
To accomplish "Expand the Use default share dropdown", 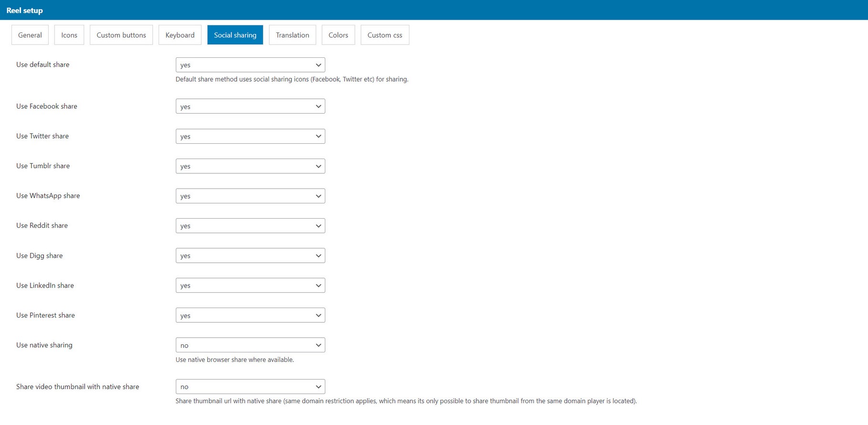I will (x=250, y=65).
